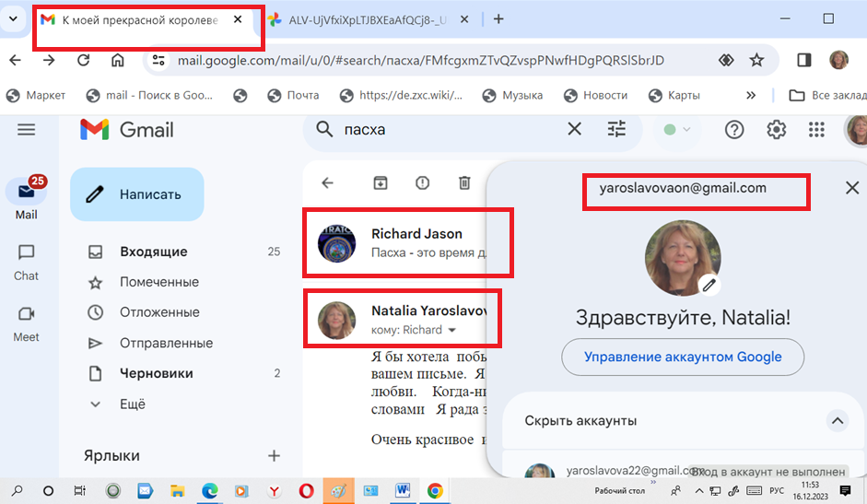
Task: Close the Google account panel
Action: click(852, 188)
